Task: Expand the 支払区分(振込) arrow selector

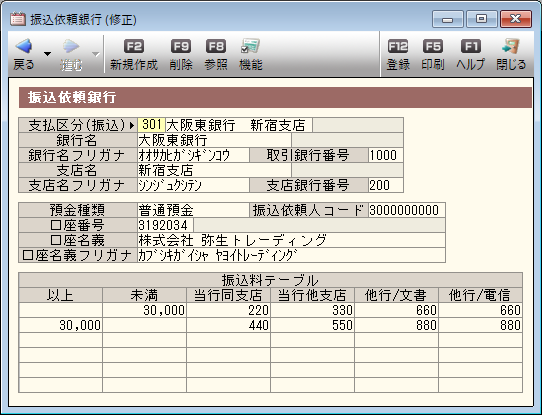Action: pos(132,125)
